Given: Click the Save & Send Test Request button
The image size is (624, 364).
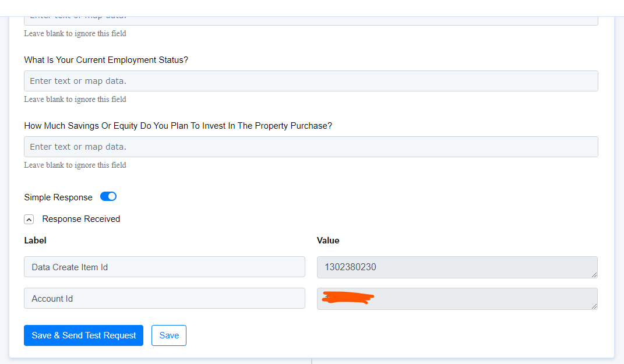Looking at the screenshot, I should click(83, 335).
